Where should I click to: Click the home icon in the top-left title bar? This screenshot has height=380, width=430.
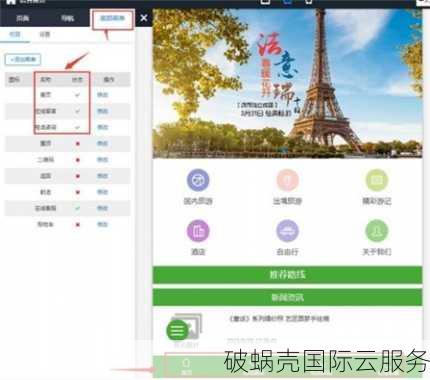click(x=11, y=2)
